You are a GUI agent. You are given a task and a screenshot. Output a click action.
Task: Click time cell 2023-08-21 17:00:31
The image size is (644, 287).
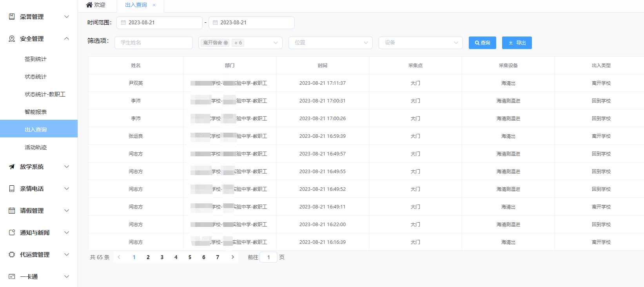[323, 101]
